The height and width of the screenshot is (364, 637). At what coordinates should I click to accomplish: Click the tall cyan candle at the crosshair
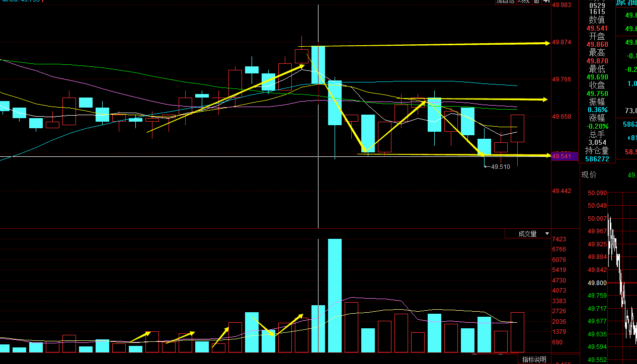318,64
